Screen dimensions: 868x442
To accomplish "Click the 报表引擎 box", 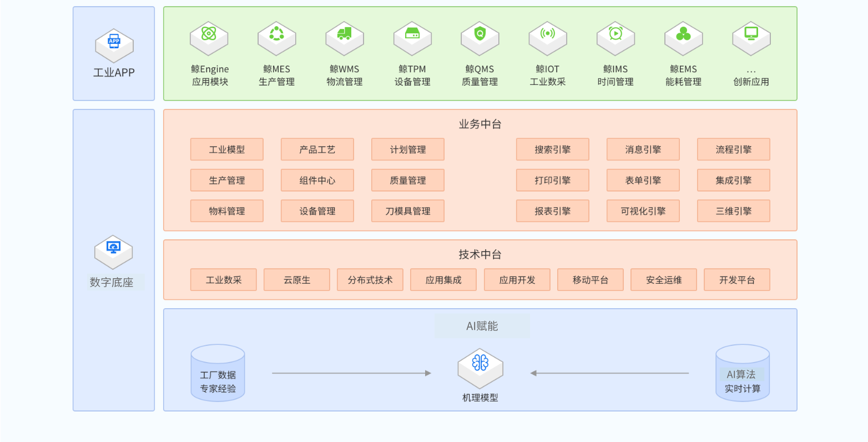I will (553, 211).
